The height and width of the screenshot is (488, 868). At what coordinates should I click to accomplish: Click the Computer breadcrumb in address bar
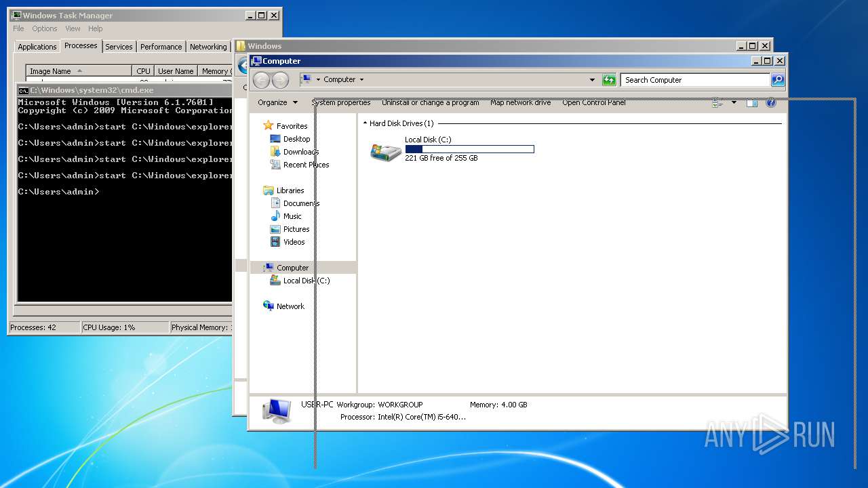click(339, 80)
